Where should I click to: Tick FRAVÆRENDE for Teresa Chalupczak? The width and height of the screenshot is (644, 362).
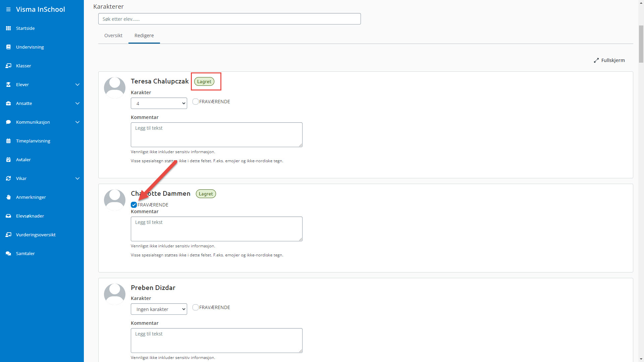[x=196, y=102]
